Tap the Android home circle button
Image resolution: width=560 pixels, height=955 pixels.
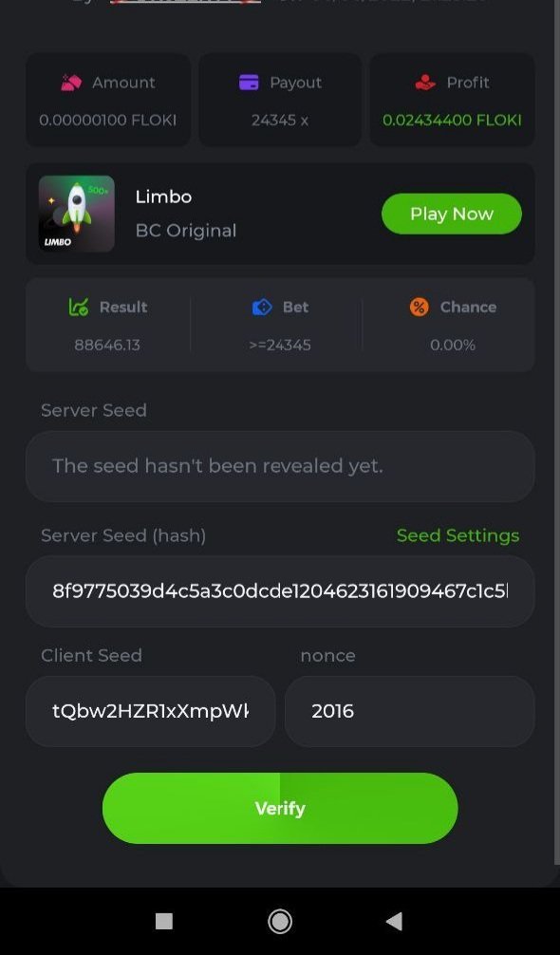tap(280, 922)
